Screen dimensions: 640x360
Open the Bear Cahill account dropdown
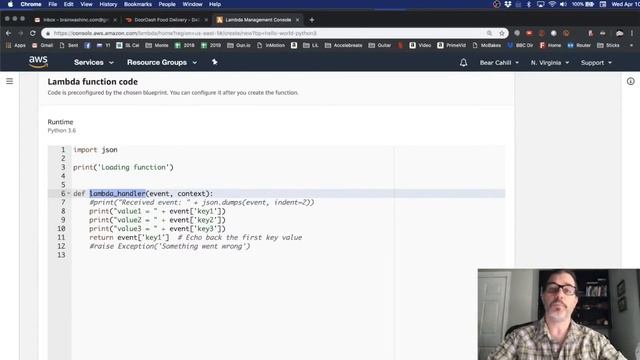[499, 62]
